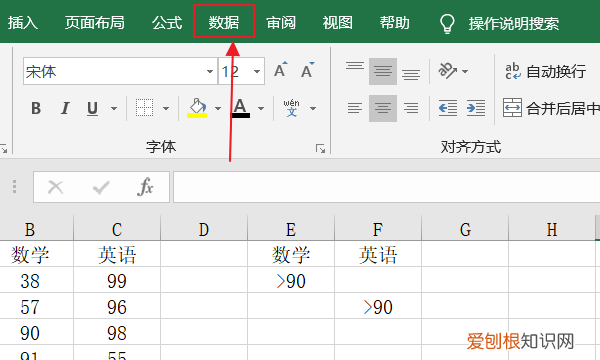This screenshot has width=600, height=360.
Task: Select column D header
Action: pos(204,230)
